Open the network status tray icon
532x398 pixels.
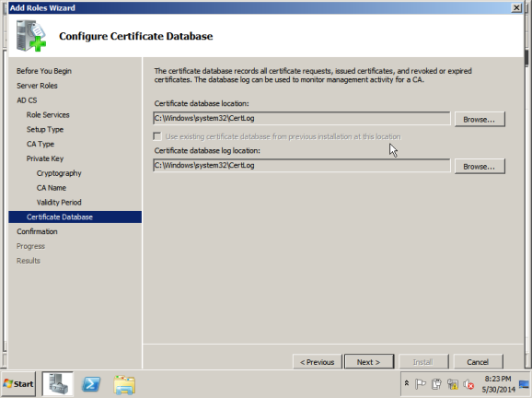click(453, 384)
